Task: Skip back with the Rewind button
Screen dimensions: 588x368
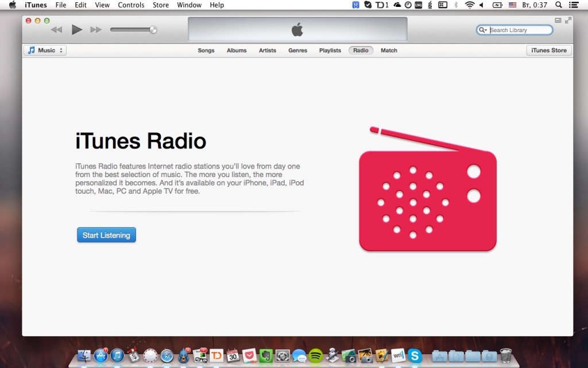Action: tap(57, 30)
